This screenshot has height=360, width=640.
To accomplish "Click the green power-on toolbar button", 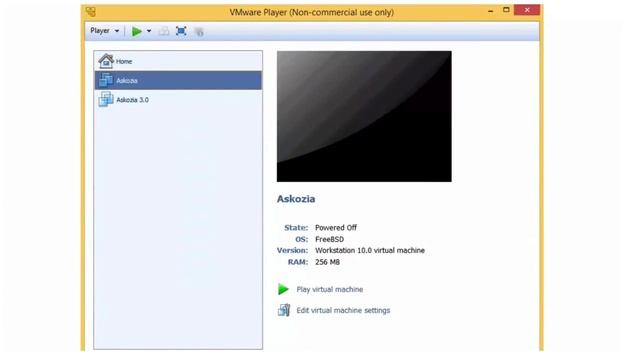I will 137,31.
